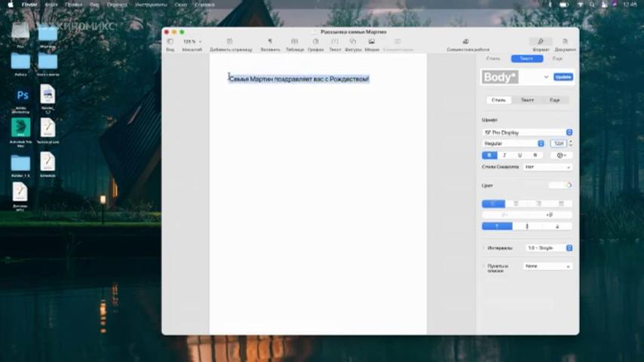Open the 1.0 - Single spacing dropdown
This screenshot has width=644, height=362.
549,248
